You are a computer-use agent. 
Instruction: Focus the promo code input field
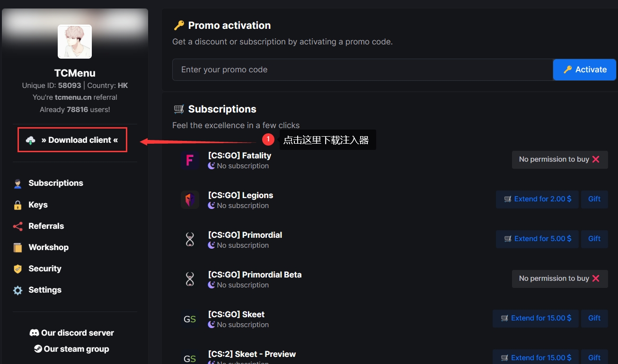click(362, 70)
